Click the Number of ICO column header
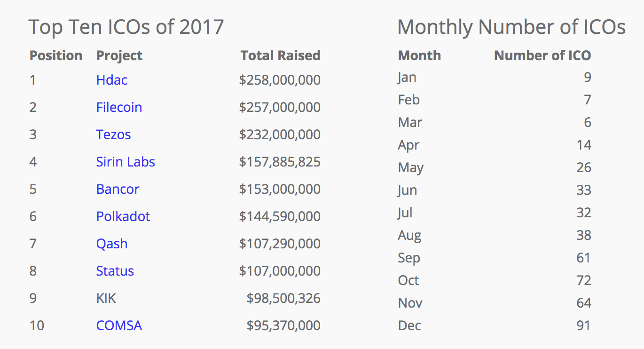 [542, 56]
